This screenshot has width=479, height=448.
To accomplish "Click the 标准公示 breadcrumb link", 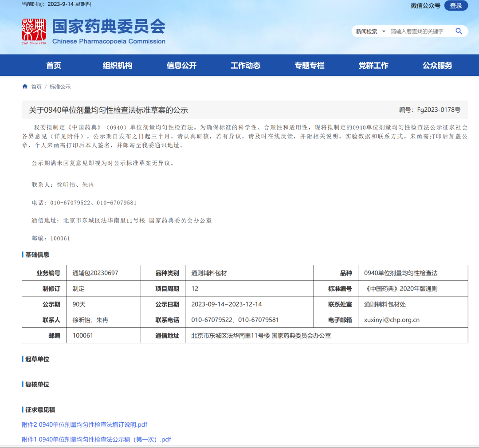I will 60,87.
